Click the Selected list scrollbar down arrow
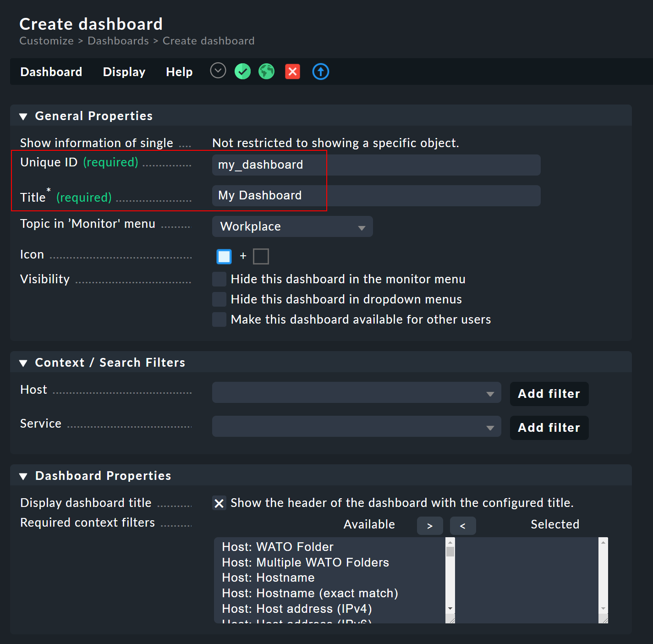This screenshot has width=653, height=644. point(603,609)
